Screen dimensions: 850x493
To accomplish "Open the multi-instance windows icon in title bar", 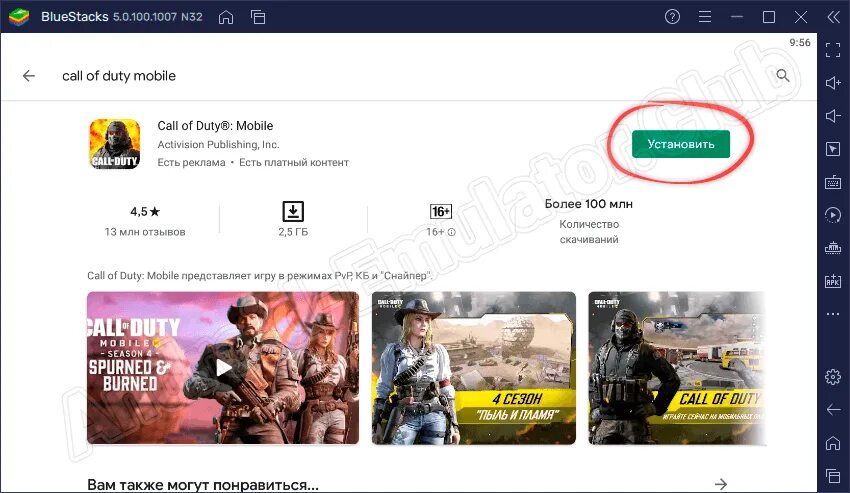I will (258, 17).
